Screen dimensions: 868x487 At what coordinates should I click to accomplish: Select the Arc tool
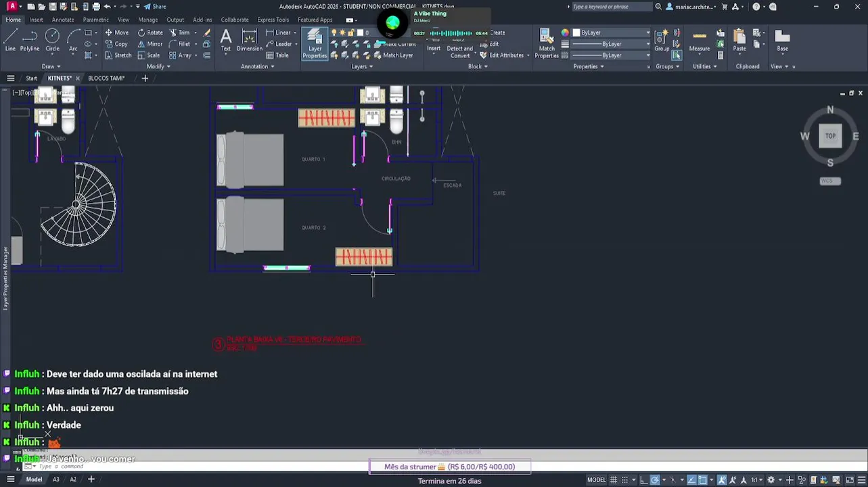(73, 40)
